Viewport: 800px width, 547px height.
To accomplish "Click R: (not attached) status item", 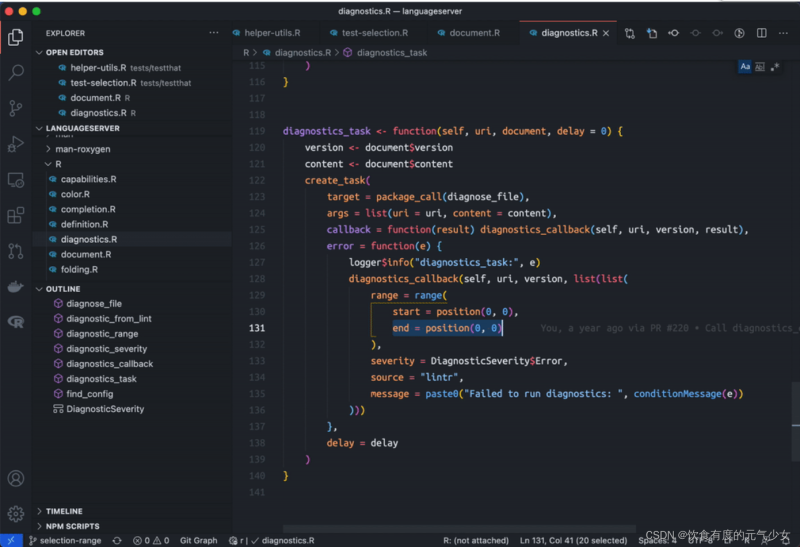I will coord(476,540).
